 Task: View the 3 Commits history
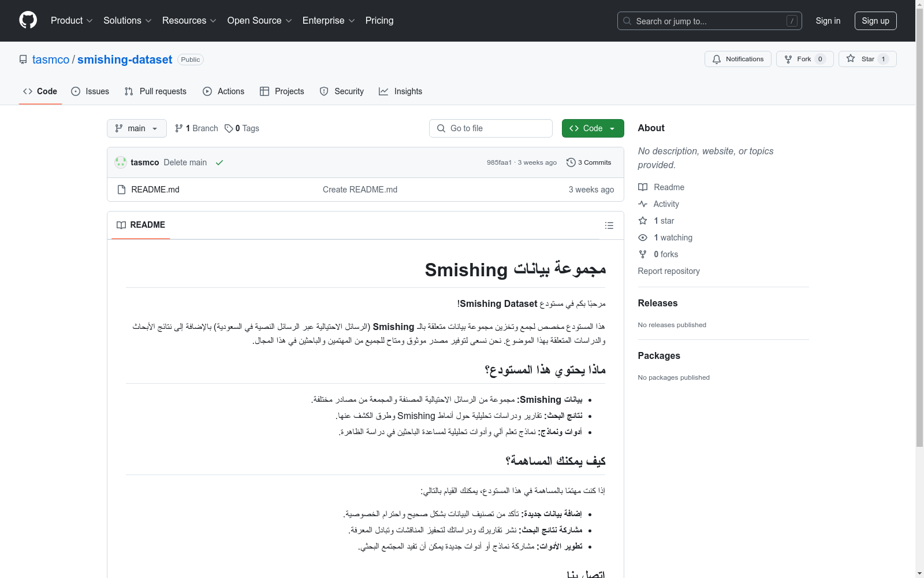point(589,162)
